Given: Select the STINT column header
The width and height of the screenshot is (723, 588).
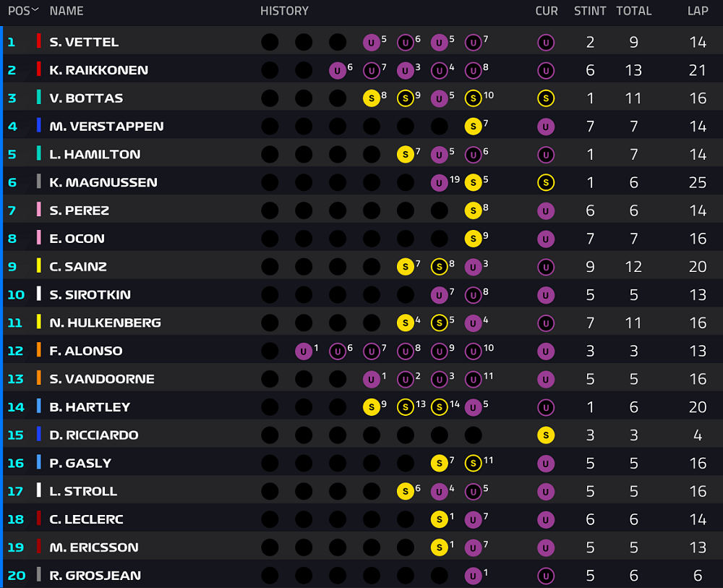Looking at the screenshot, I should pyautogui.click(x=590, y=11).
